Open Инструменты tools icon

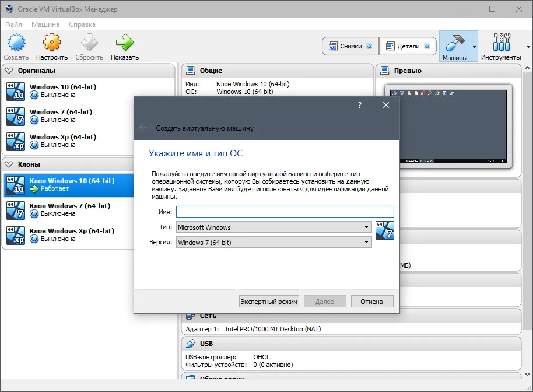(x=502, y=42)
